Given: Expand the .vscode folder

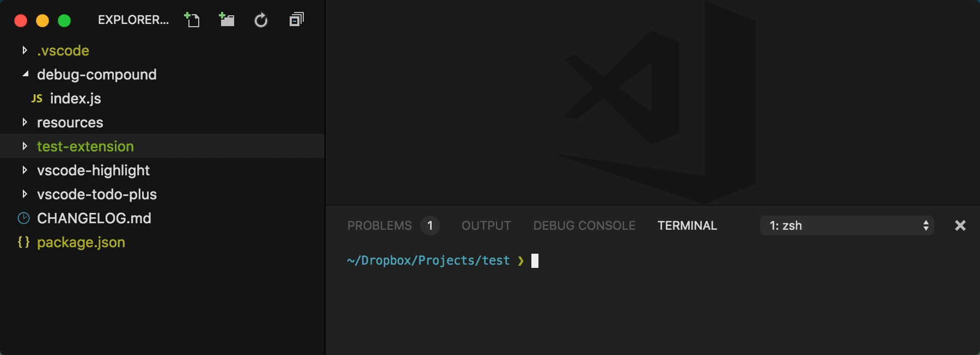Looking at the screenshot, I should [x=24, y=51].
